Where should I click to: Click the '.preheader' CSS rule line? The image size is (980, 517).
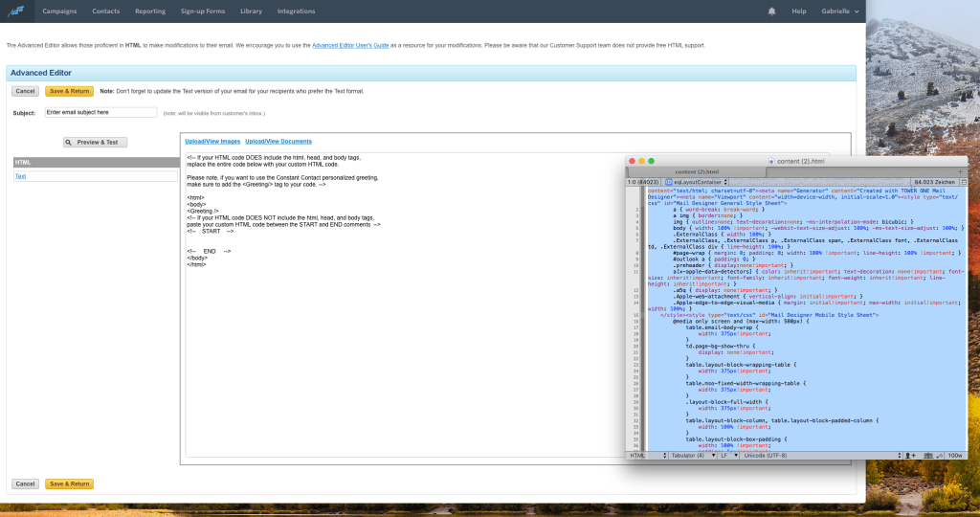[733, 265]
